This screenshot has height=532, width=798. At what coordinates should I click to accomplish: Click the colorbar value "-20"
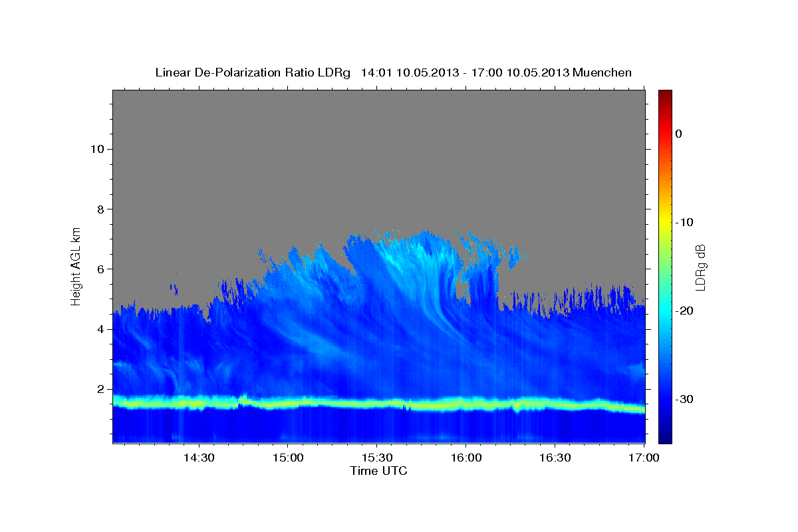[x=684, y=311]
